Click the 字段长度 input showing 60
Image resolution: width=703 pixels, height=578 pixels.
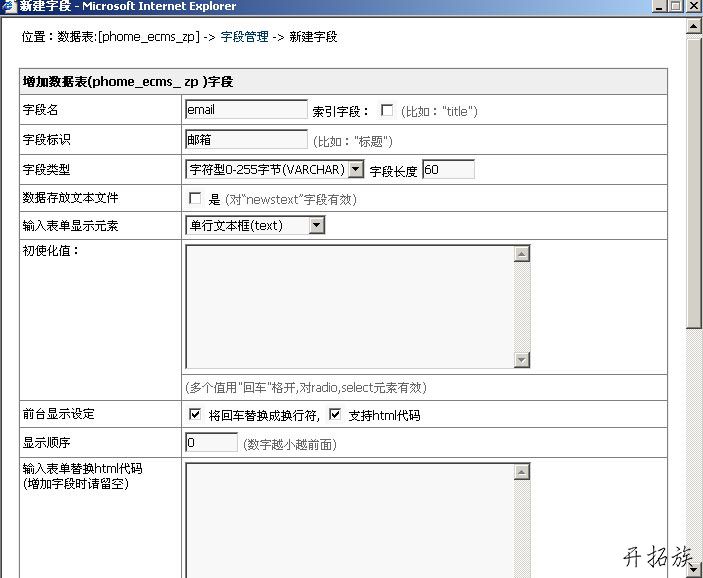pos(448,169)
